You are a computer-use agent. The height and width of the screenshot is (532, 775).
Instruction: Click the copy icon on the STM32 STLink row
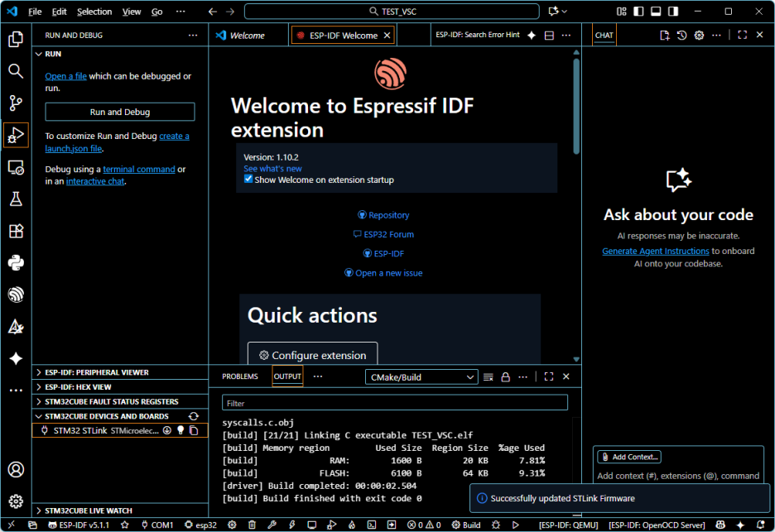(x=194, y=430)
